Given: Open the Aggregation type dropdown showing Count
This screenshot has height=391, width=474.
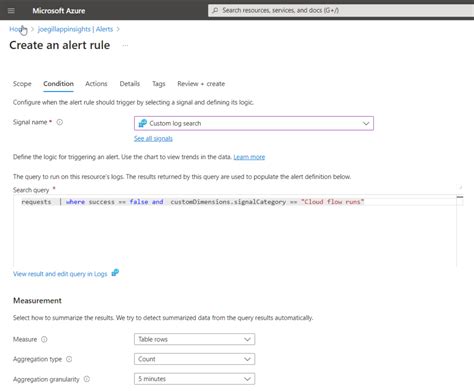Looking at the screenshot, I should tap(194, 359).
